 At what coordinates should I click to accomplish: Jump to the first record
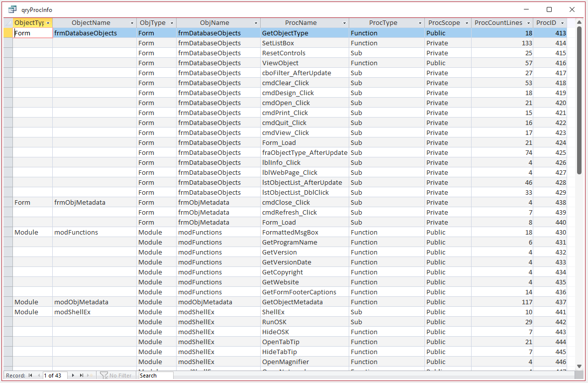tap(30, 376)
